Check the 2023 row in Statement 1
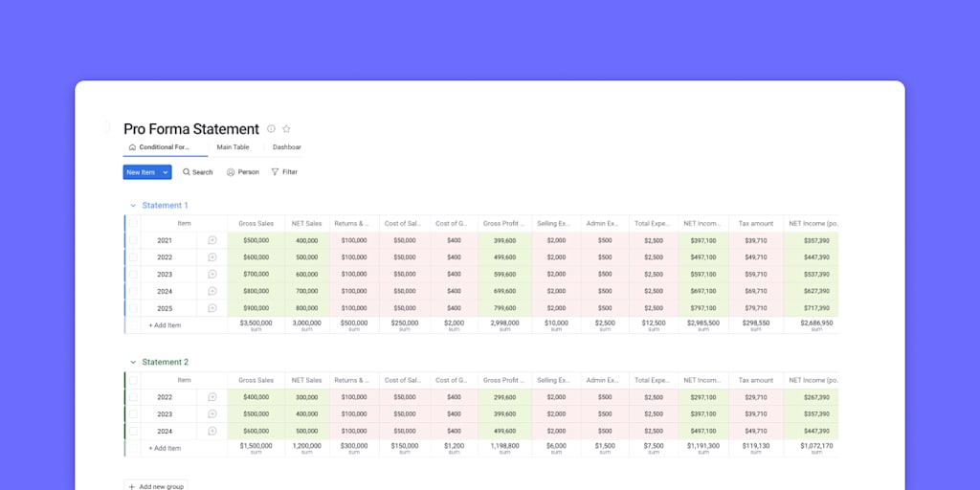Screen dimensions: 980x490 coord(133,274)
